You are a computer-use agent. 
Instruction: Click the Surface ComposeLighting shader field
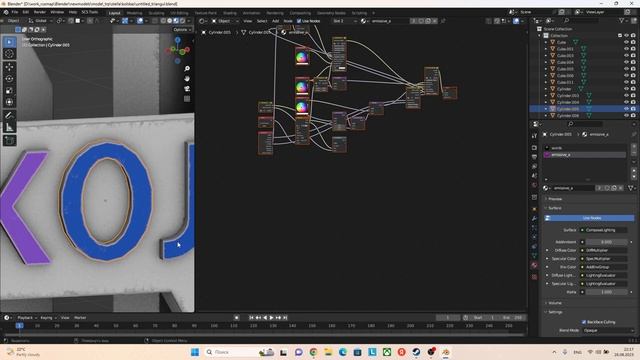[604, 230]
